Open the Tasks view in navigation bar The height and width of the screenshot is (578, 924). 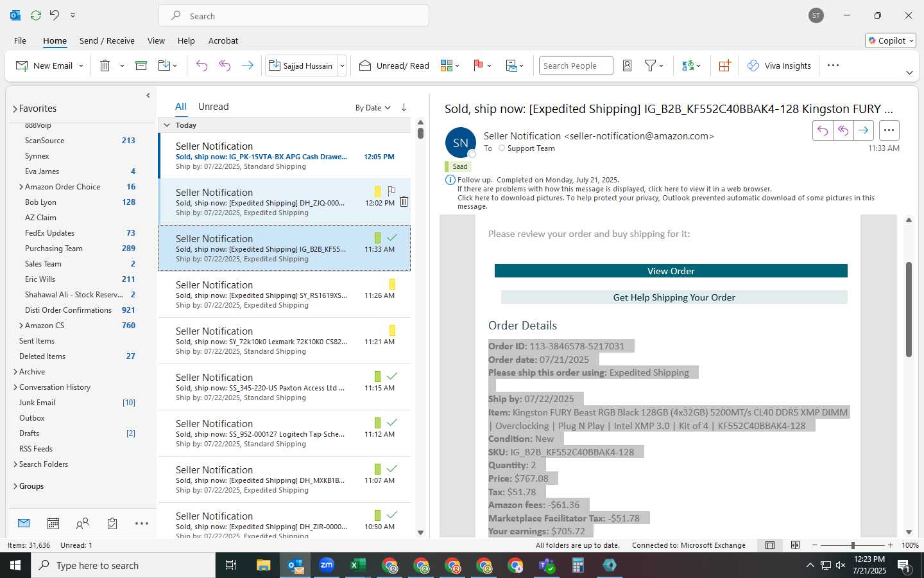coord(112,523)
